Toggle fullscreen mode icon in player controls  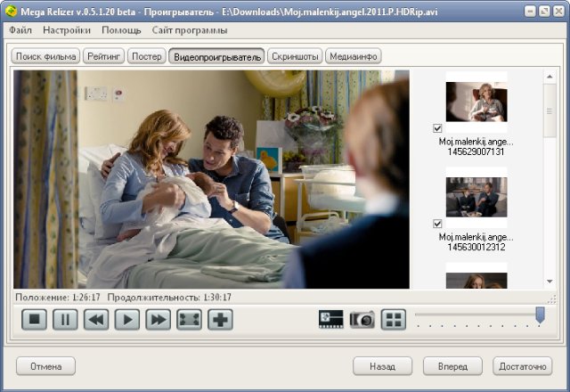click(189, 320)
